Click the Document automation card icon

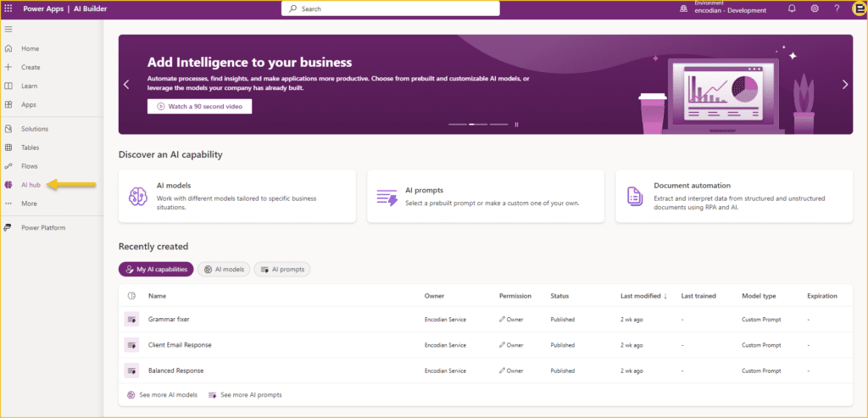tap(635, 196)
